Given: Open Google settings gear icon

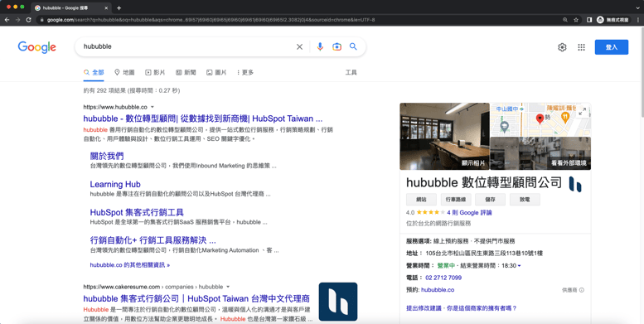Looking at the screenshot, I should pos(562,47).
